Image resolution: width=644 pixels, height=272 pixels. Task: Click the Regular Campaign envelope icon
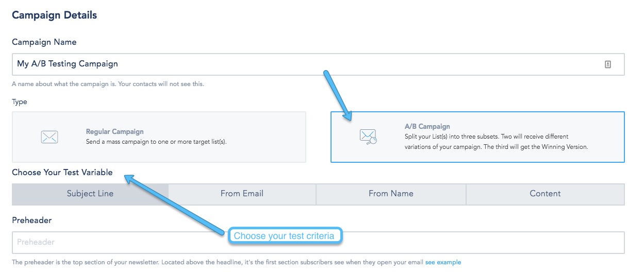49,137
